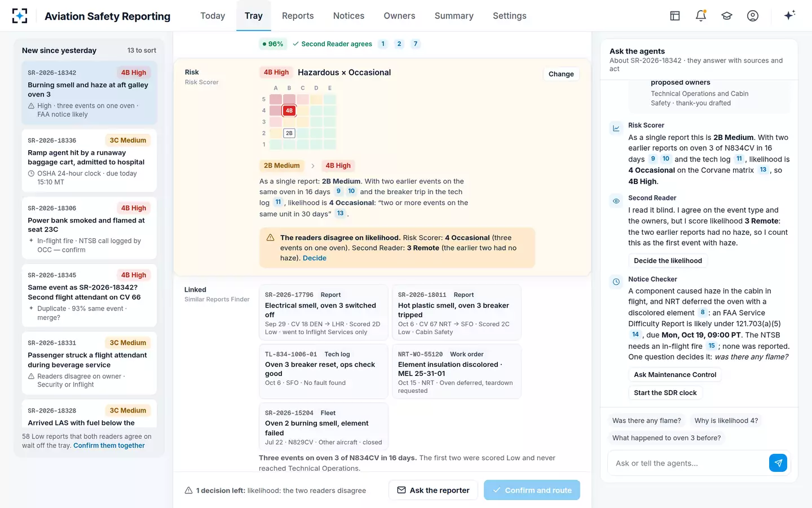Screen dimensions: 812x508
Task: Open source citation 15 in Notice Checker message
Action: pos(712,346)
